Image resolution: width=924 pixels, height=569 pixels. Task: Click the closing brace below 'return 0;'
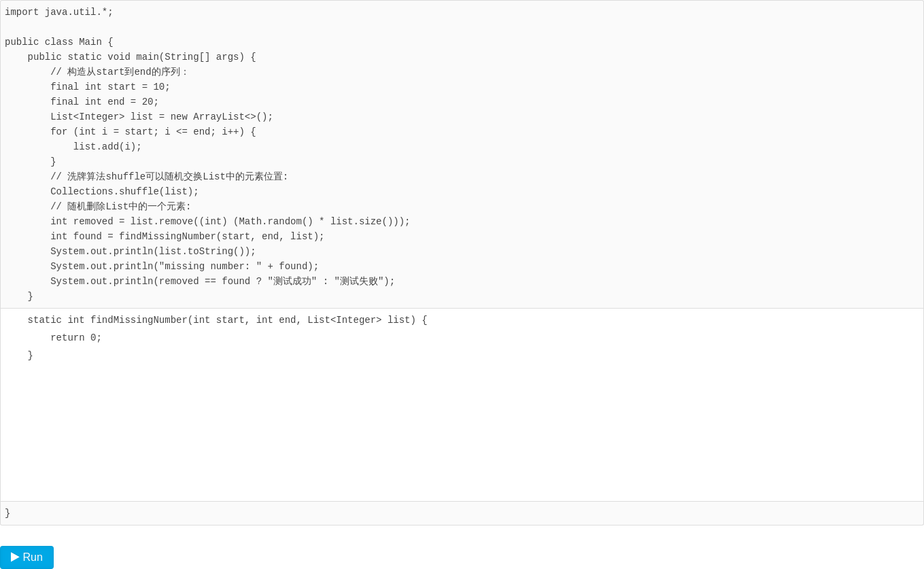point(30,356)
